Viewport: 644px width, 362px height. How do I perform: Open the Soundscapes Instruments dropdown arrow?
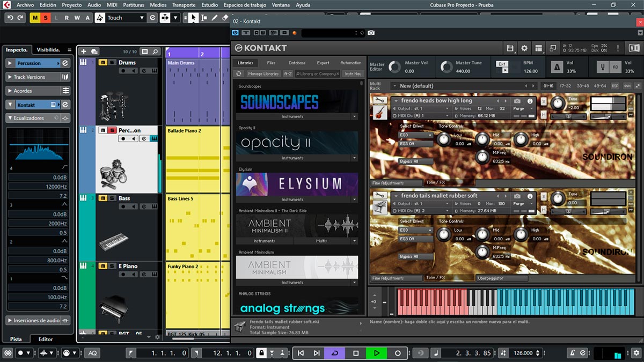point(354,116)
